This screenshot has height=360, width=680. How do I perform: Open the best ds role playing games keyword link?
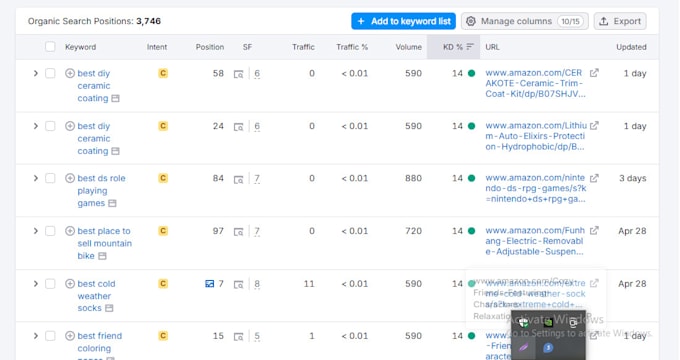point(101,190)
